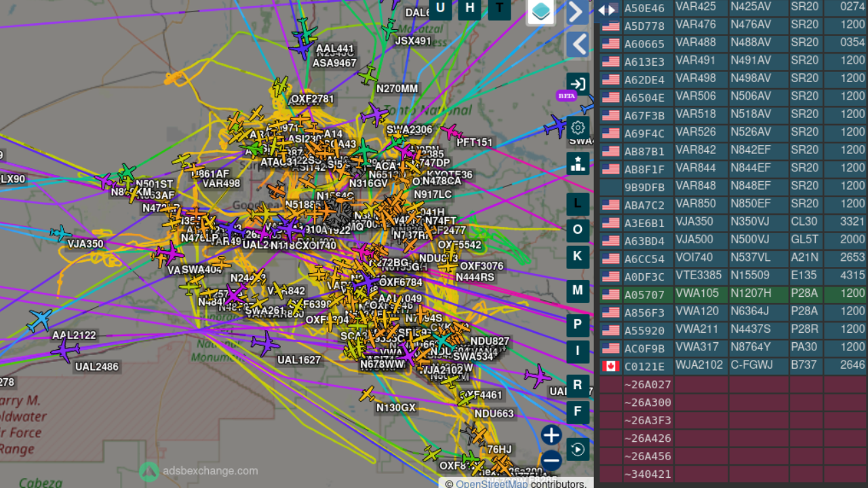Select callsign VWA211
The image size is (868, 488).
point(696,329)
